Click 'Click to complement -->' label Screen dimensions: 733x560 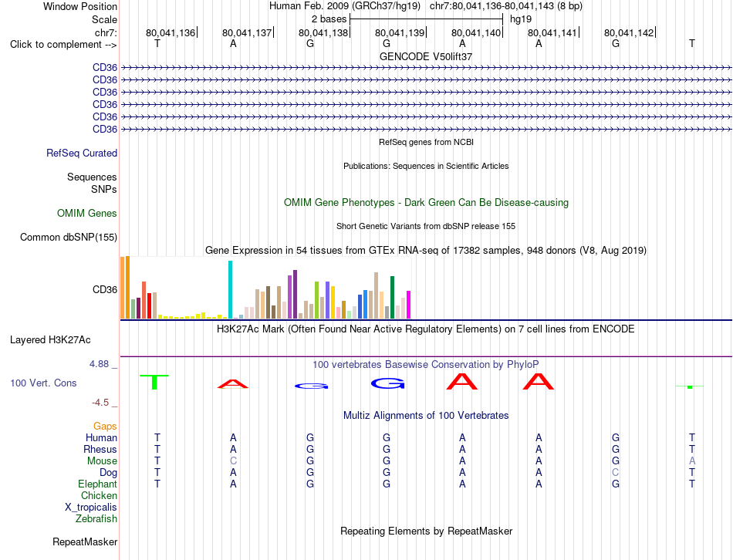coord(63,45)
